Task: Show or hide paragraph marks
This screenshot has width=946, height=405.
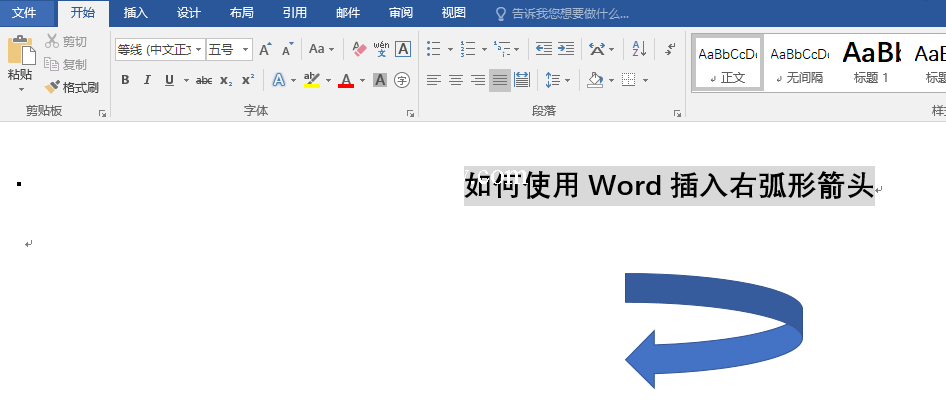Action: tap(670, 49)
